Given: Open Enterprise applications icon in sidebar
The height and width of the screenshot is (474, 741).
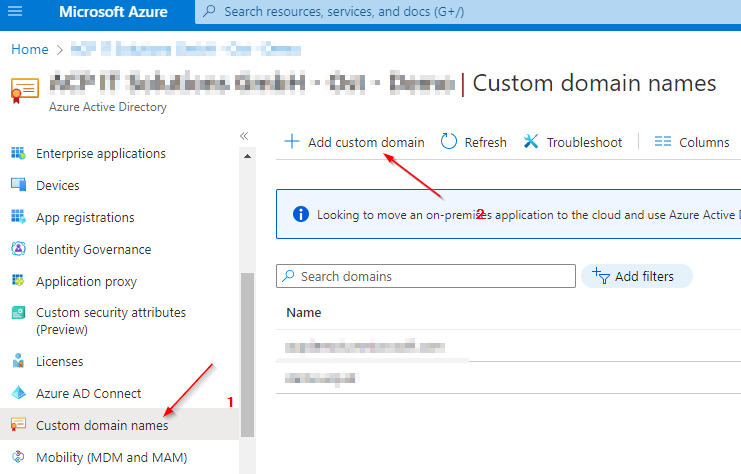Looking at the screenshot, I should [18, 153].
